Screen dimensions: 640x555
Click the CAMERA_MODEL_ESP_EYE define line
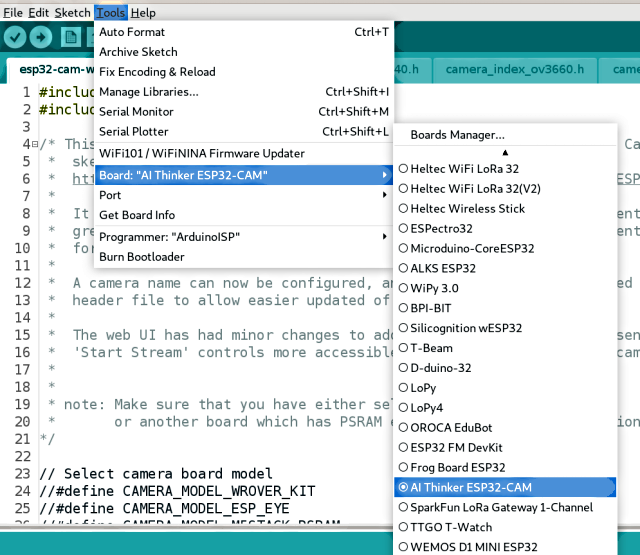[x=164, y=508]
